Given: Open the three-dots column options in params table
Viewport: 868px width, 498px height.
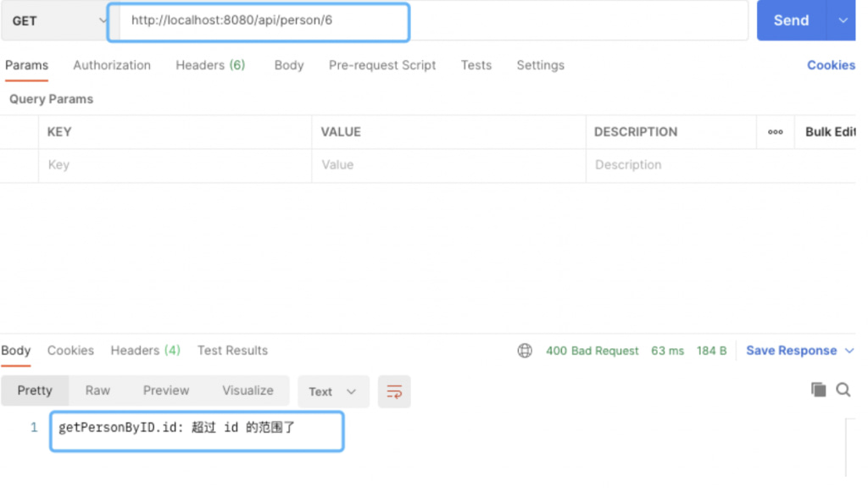Looking at the screenshot, I should [x=775, y=132].
